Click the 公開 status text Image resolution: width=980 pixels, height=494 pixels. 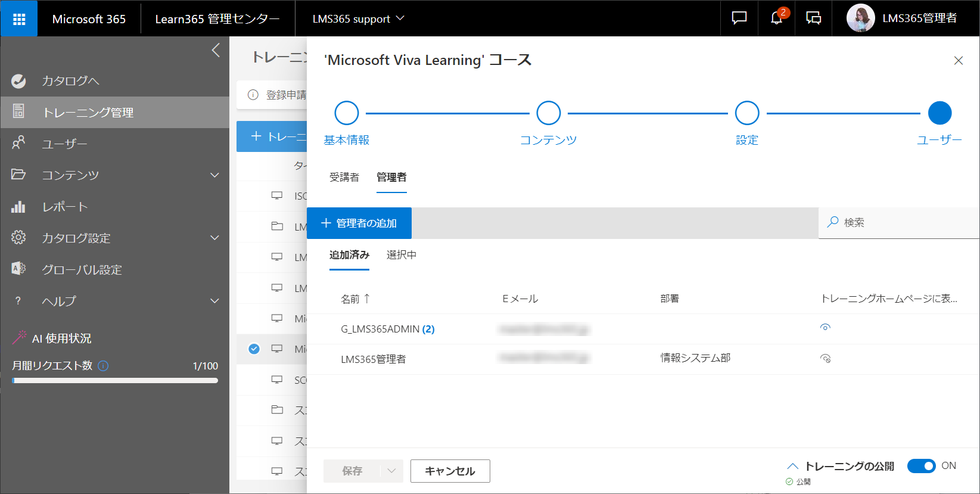click(804, 481)
